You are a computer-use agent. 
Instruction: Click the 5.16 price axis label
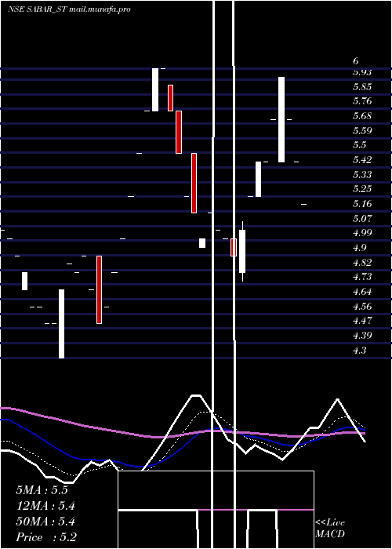coord(362,204)
